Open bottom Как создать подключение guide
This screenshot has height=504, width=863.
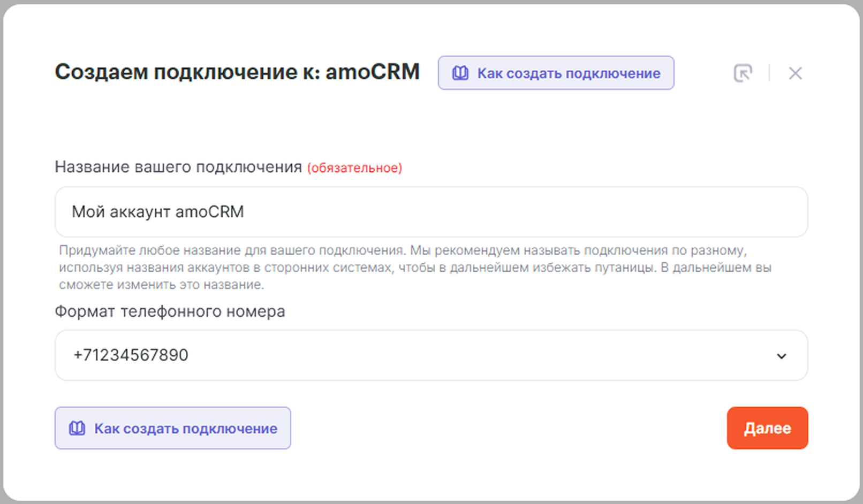[x=185, y=429]
